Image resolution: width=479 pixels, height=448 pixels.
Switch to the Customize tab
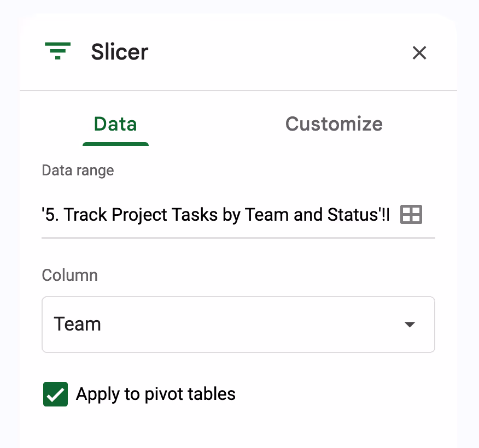click(334, 124)
